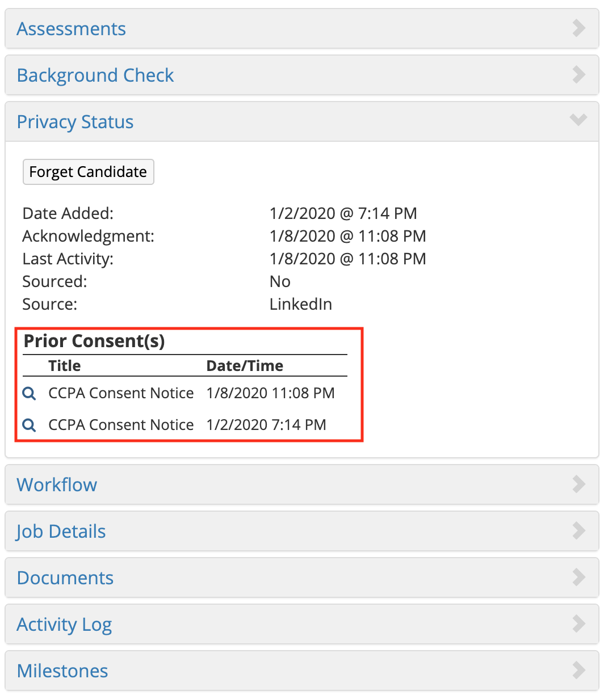Show the Activity Log section title
This screenshot has width=604, height=700.
(x=64, y=625)
